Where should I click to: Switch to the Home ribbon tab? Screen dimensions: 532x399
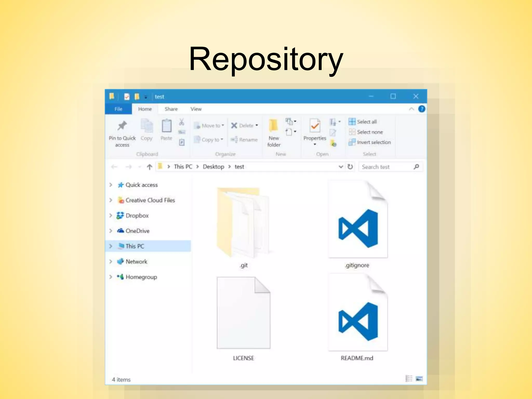tap(145, 109)
